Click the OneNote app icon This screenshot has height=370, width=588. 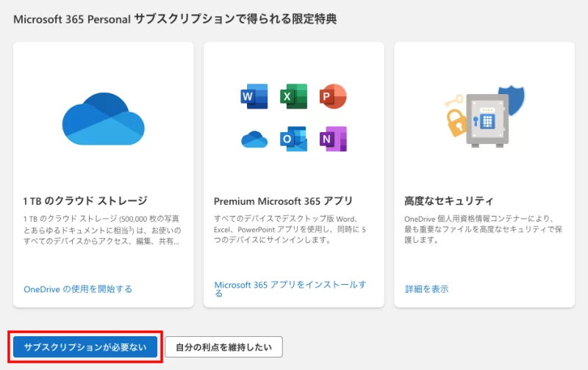(333, 138)
